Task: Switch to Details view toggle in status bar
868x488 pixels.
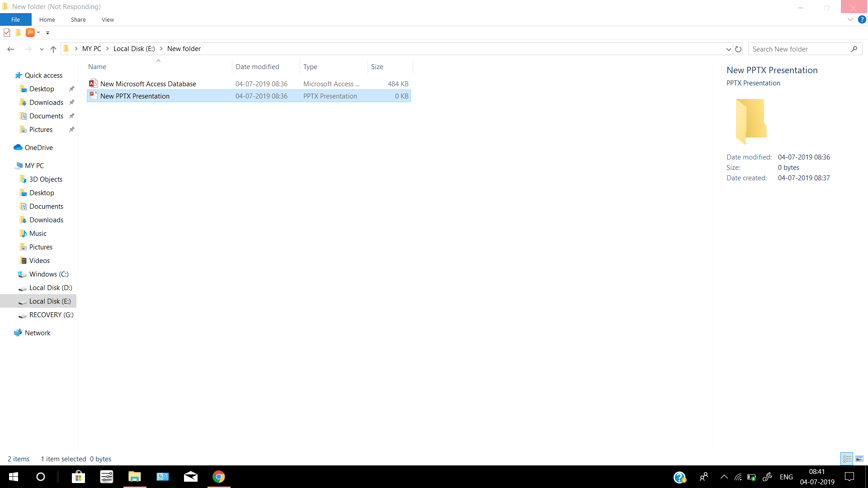Action: pos(847,459)
